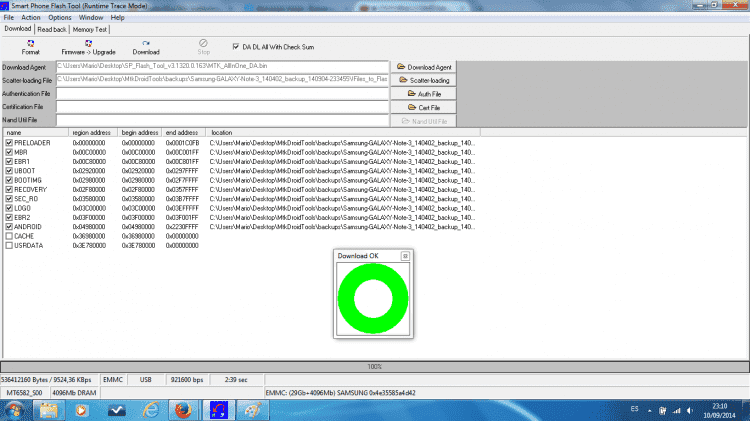Select the Download tab
The width and height of the screenshot is (750, 421).
[18, 29]
